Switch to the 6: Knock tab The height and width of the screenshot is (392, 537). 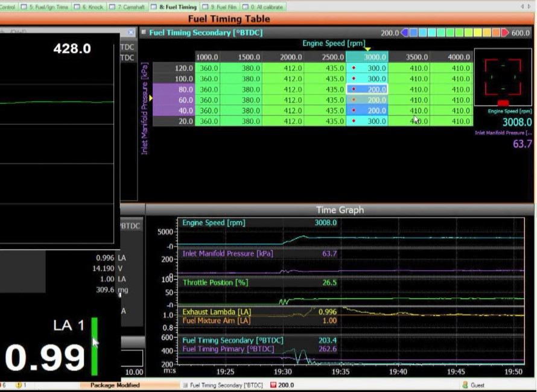pos(88,7)
